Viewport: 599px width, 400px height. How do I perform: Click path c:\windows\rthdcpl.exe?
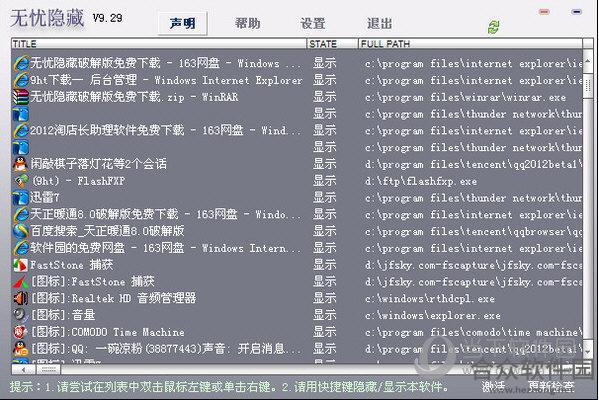tap(430, 299)
